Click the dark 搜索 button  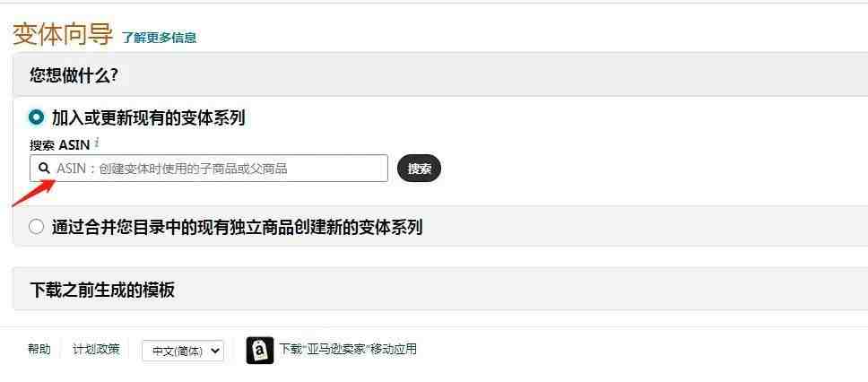419,169
